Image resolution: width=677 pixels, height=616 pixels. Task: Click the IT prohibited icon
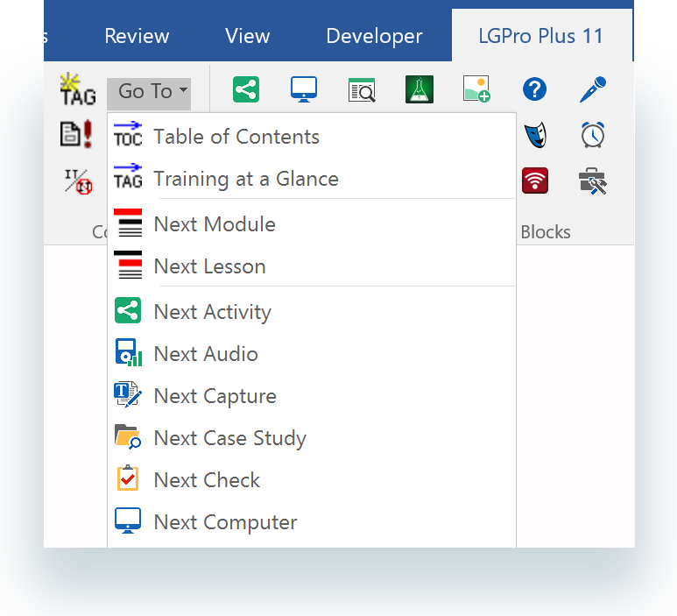click(78, 181)
